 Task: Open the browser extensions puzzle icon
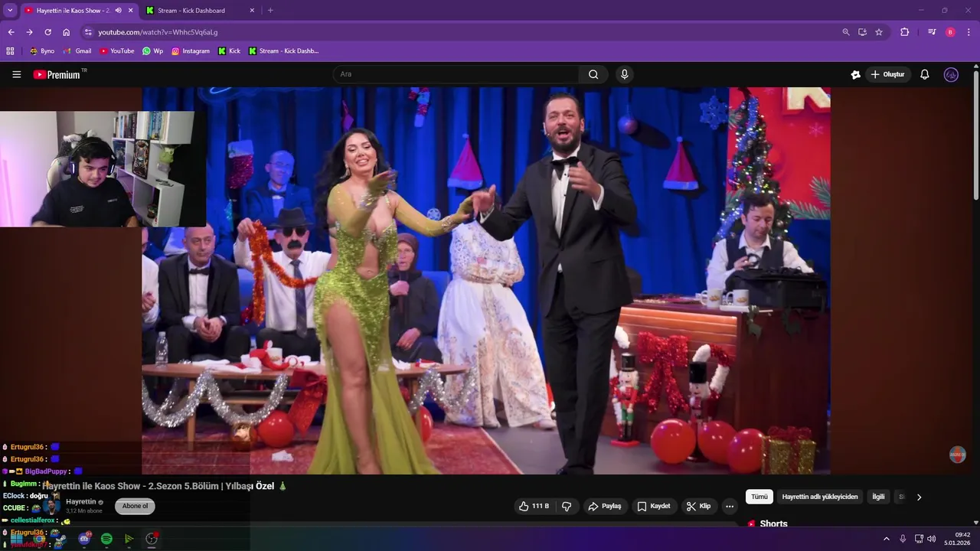pyautogui.click(x=905, y=32)
